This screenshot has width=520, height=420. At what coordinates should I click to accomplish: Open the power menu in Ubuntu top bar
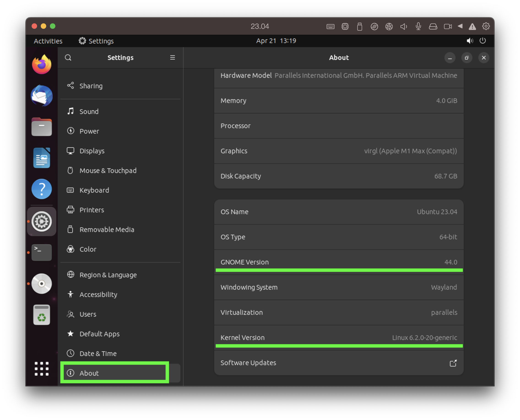(x=483, y=41)
